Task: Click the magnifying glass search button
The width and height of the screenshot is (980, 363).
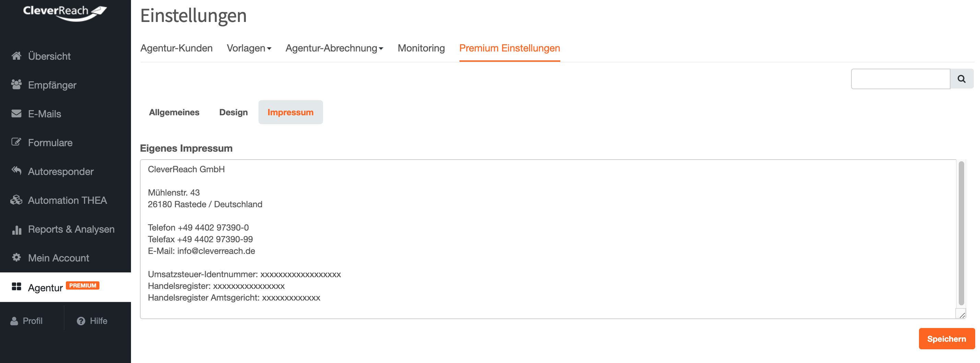Action: pos(961,79)
